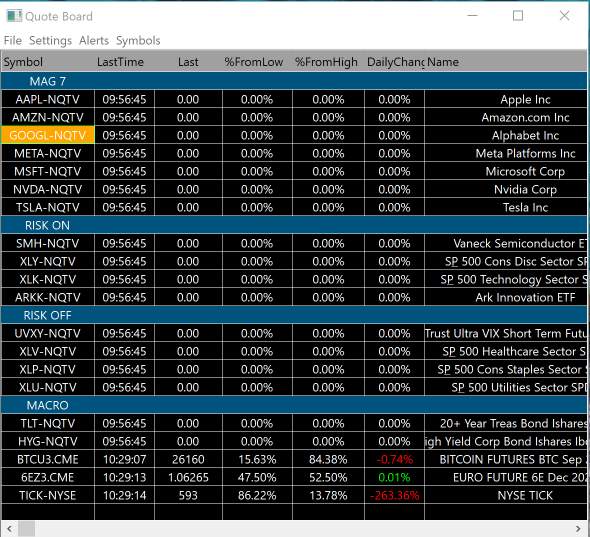This screenshot has height=537, width=590.
Task: Select the MACRO group header row
Action: tap(294, 405)
